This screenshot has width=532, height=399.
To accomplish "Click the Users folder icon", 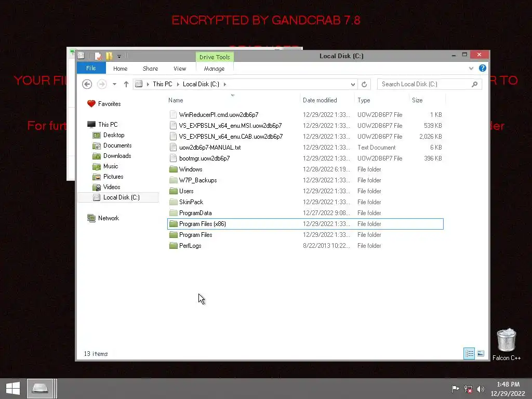I will coord(174,191).
